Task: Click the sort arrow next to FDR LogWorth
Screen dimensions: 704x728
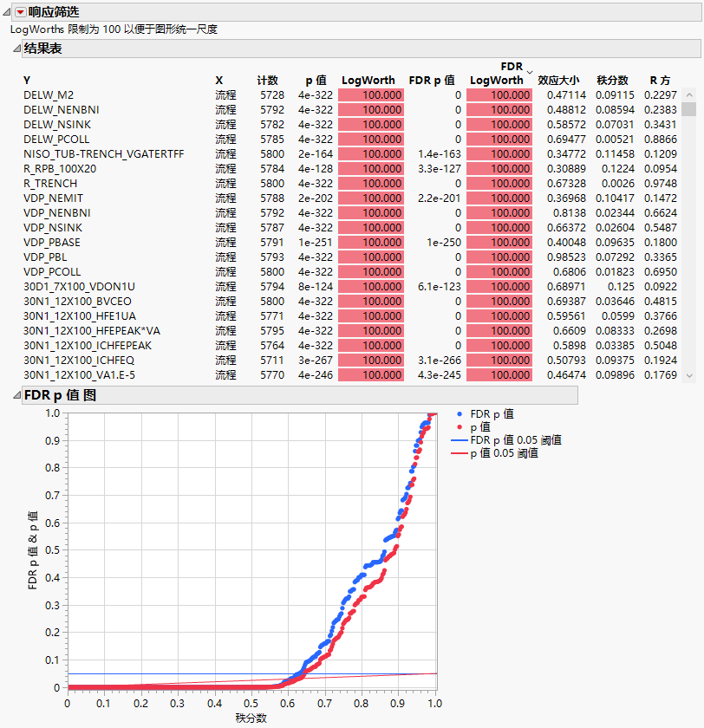Action: (x=530, y=72)
